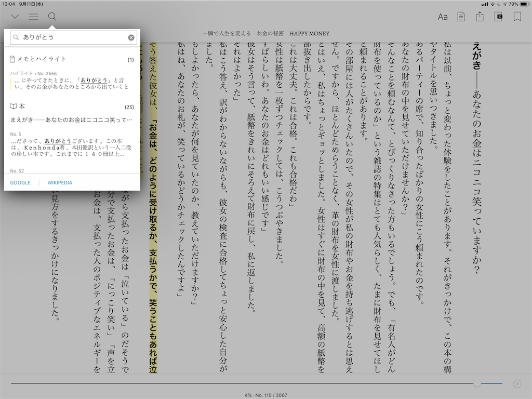Open the X-Ray icon

click(x=499, y=17)
